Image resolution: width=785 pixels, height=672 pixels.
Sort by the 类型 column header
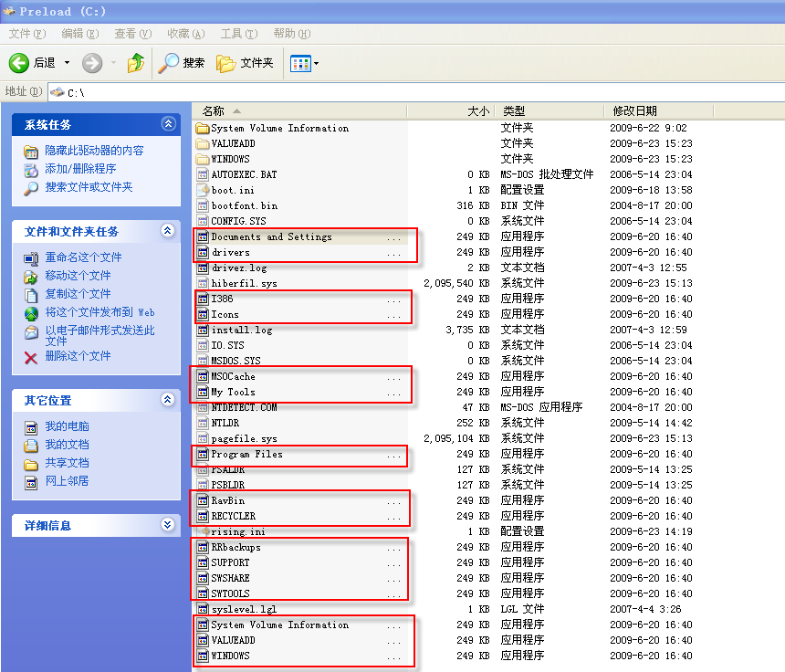(x=549, y=111)
